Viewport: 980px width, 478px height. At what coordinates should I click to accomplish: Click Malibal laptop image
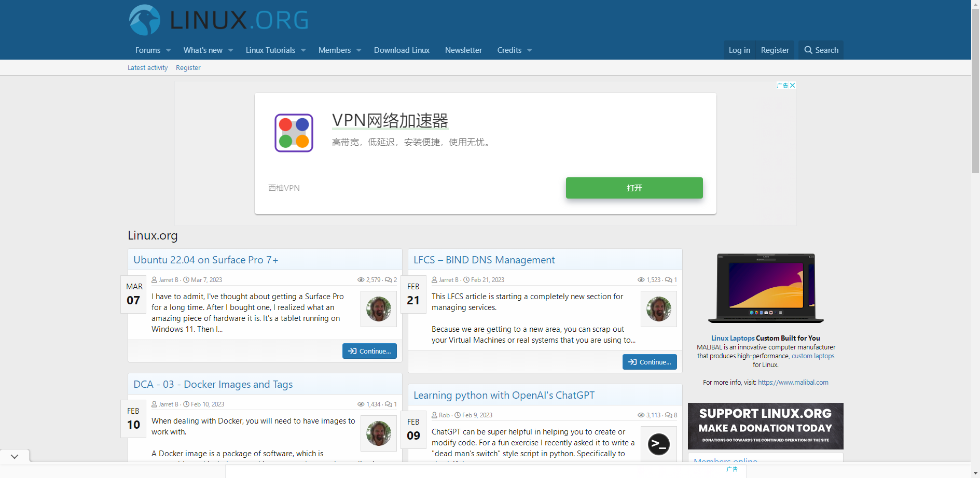pyautogui.click(x=765, y=288)
